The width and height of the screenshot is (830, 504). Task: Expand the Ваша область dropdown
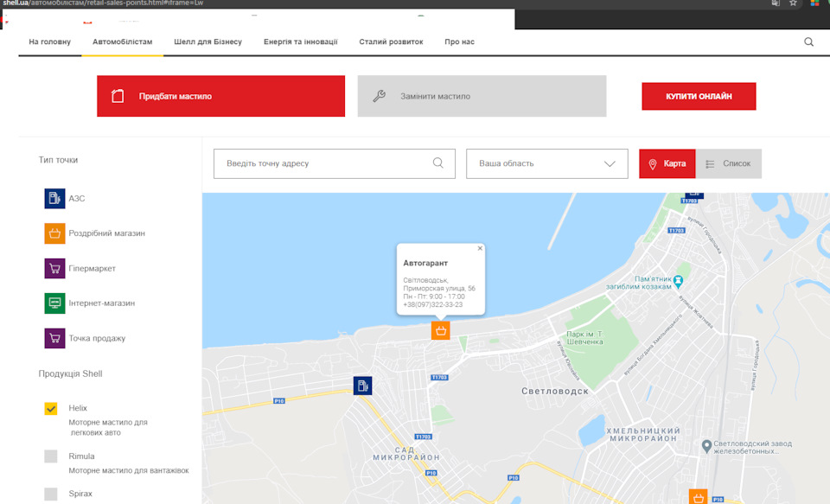click(546, 163)
